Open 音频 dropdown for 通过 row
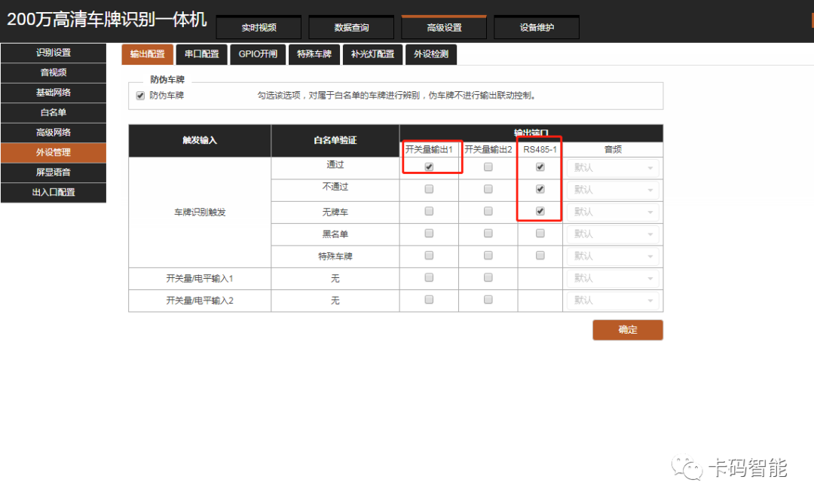Image resolution: width=814 pixels, height=504 pixels. pos(613,168)
